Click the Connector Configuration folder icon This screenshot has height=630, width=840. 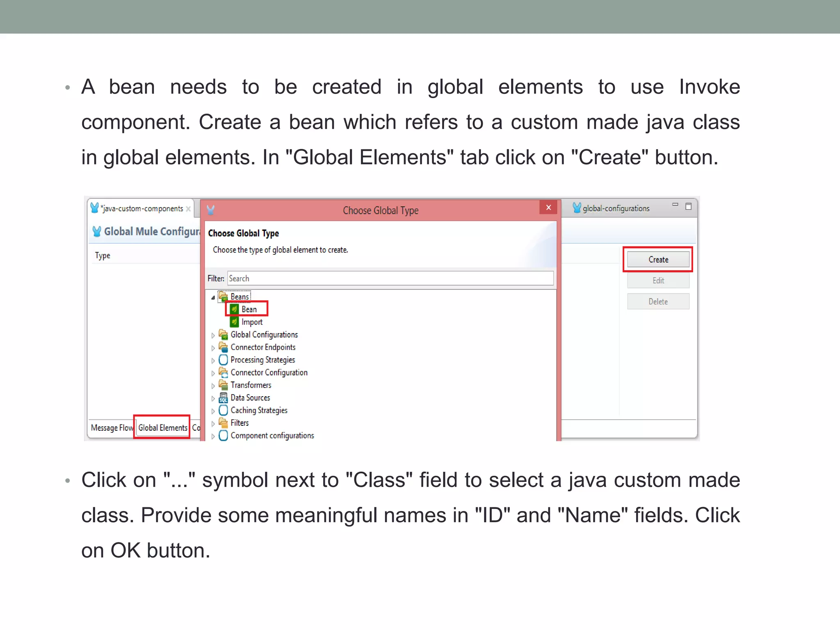223,372
